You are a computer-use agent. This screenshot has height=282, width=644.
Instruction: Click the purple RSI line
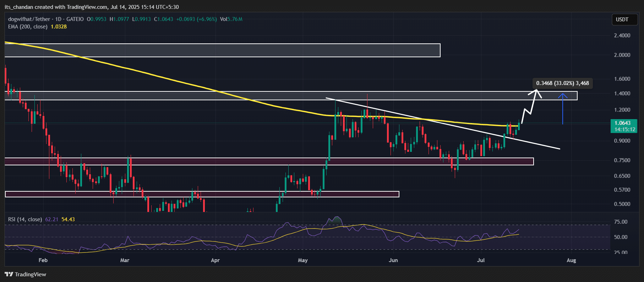point(249,236)
